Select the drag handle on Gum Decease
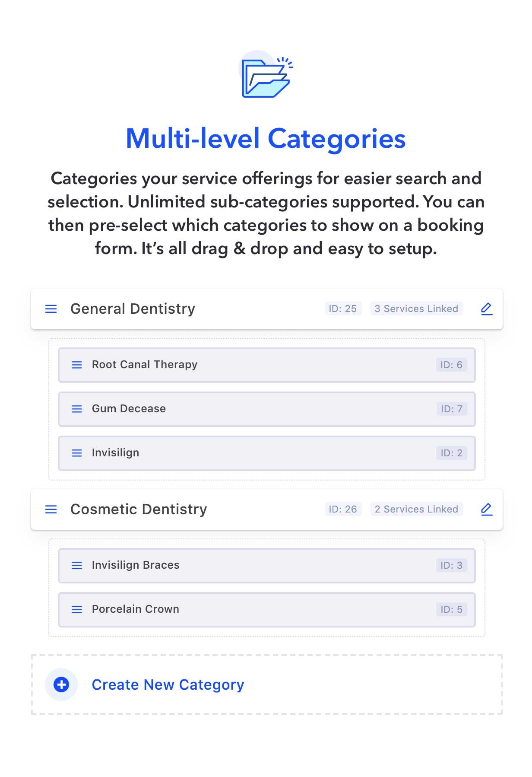 coord(77,409)
